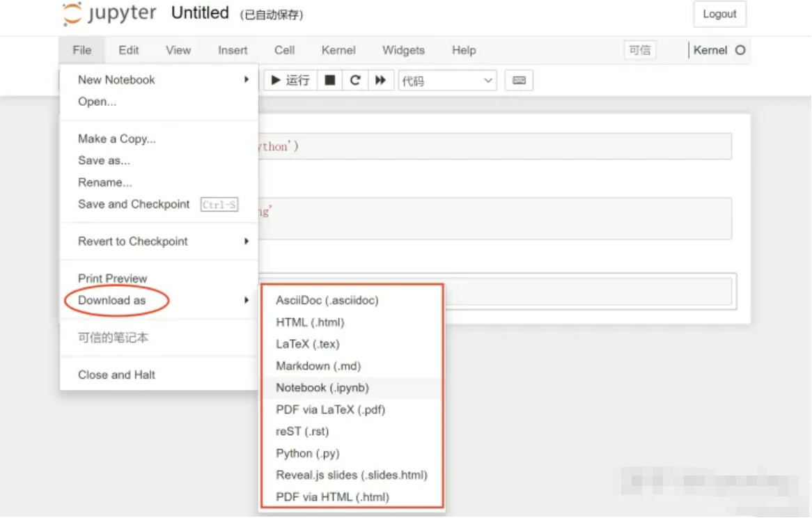Viewport: 812px width, 518px height.
Task: Open the Insert menu
Action: coord(233,50)
